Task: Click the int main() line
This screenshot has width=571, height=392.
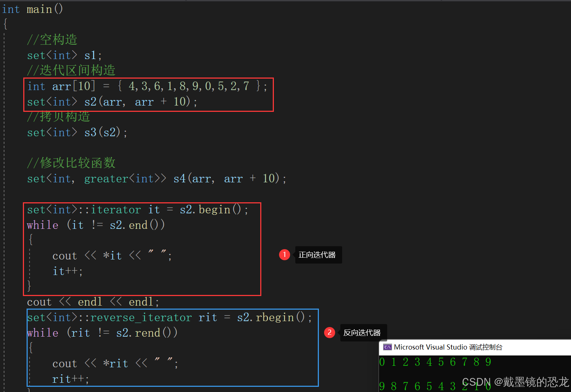Action: click(32, 9)
